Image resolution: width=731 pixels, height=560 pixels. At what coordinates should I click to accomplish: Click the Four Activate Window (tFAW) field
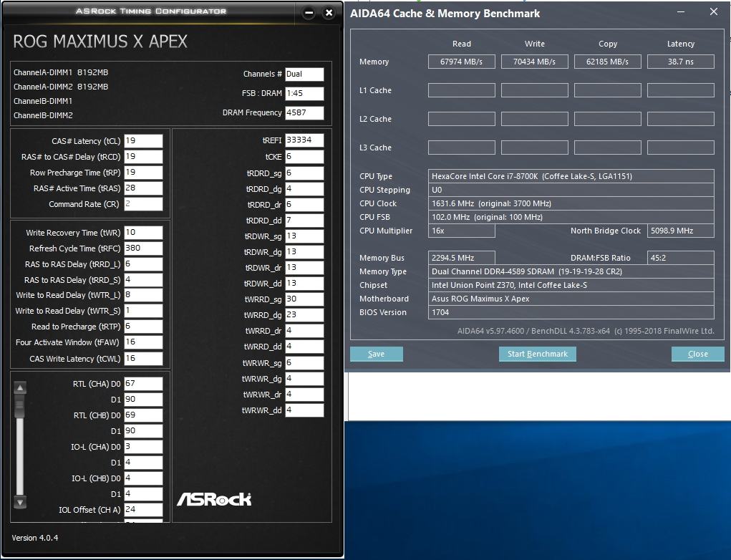(144, 343)
